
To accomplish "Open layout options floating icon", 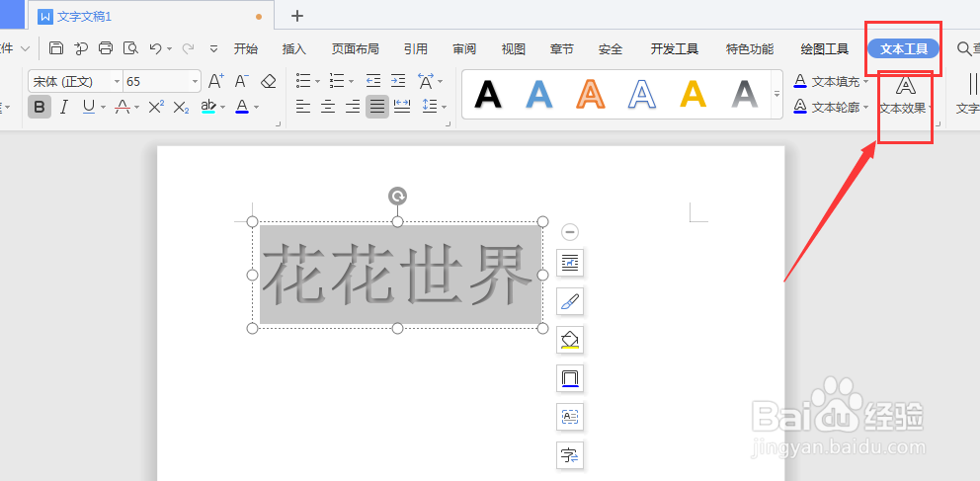I will (570, 263).
